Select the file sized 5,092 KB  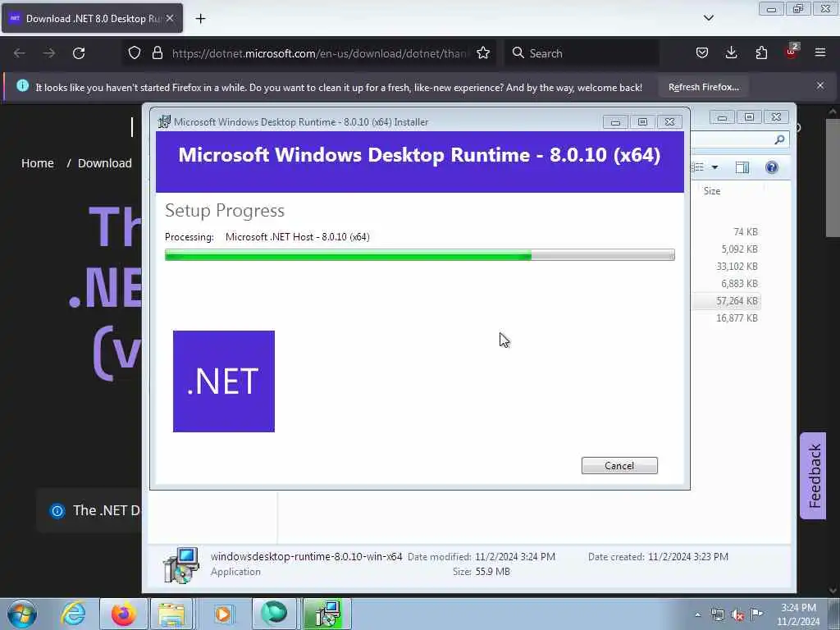click(x=739, y=249)
